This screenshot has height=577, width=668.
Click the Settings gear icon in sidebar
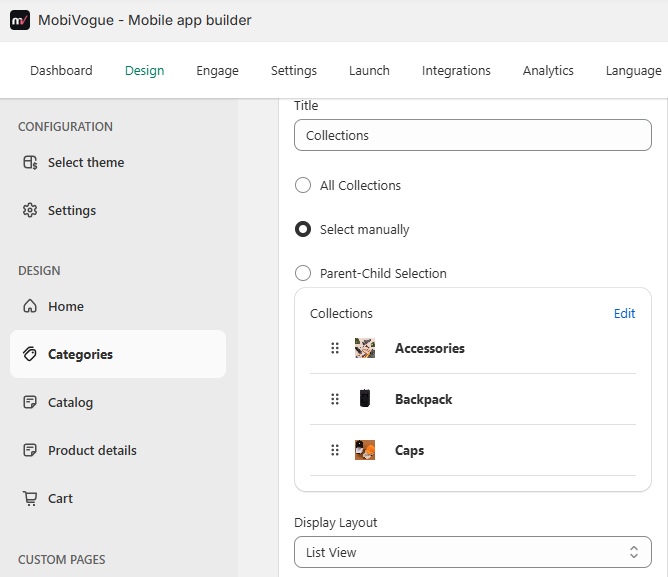point(30,210)
